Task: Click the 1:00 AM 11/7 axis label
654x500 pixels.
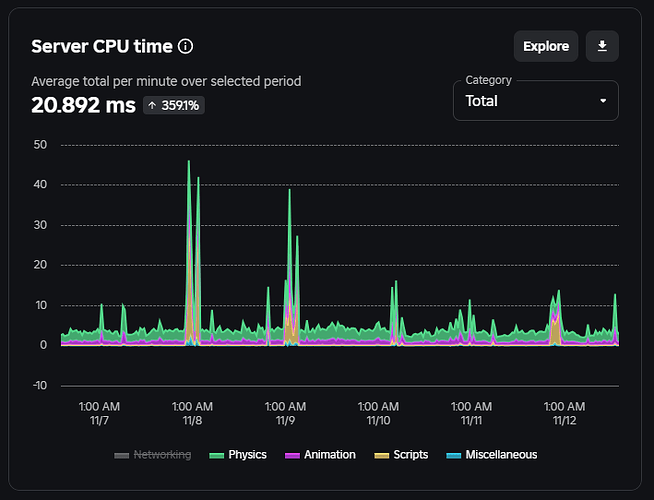Action: click(x=99, y=413)
